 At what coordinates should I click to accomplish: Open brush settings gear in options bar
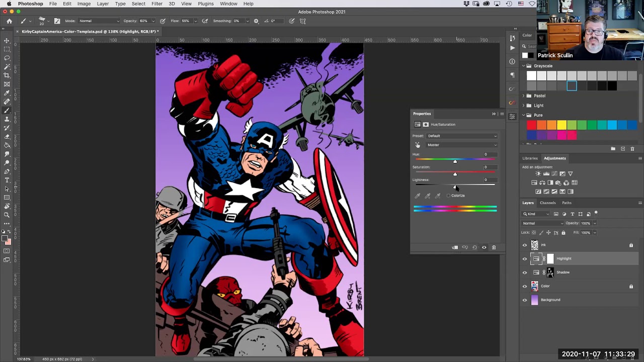[256, 21]
